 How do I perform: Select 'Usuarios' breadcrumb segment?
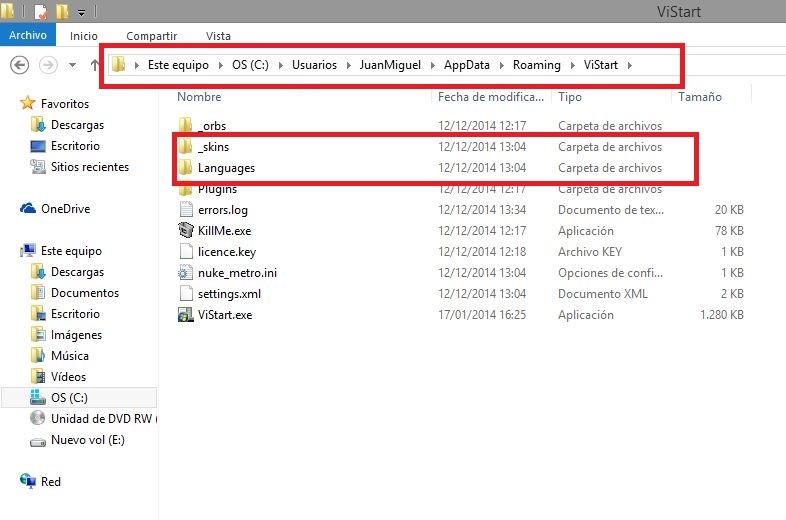click(x=314, y=65)
